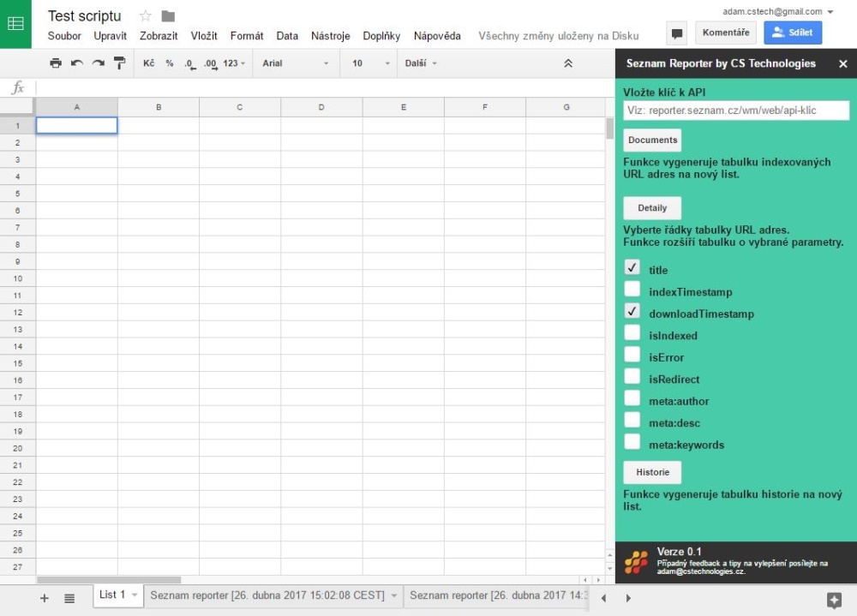Open the Data menu
Screen dimensions: 857x616
click(287, 36)
